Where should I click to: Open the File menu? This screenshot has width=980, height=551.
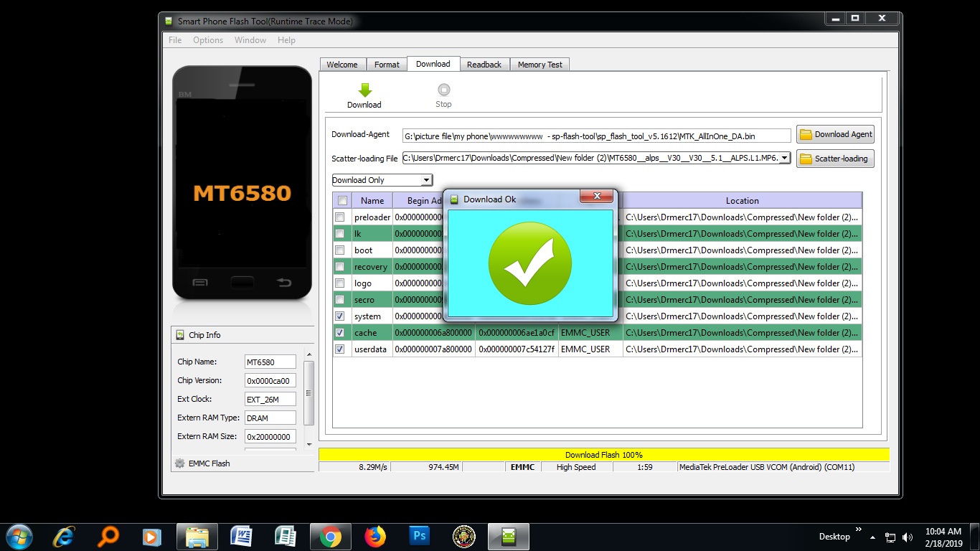click(175, 40)
